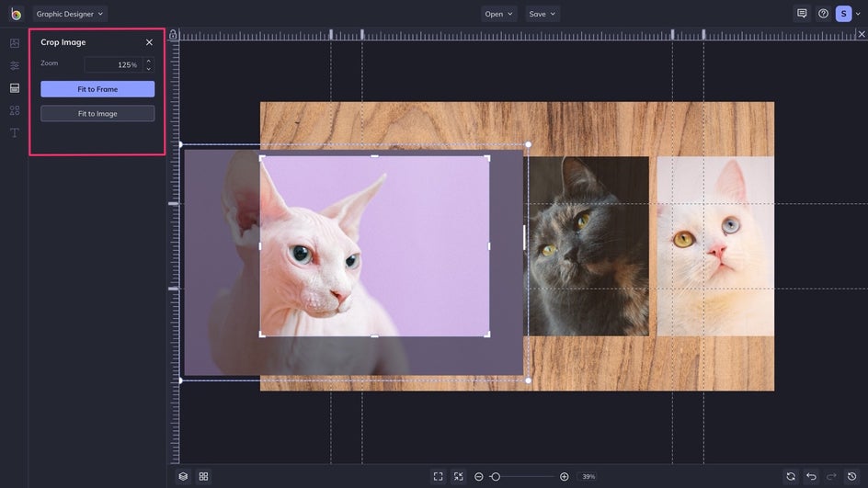Open the Customize sliders sidebar icon
Image resolution: width=868 pixels, height=488 pixels.
(x=15, y=65)
